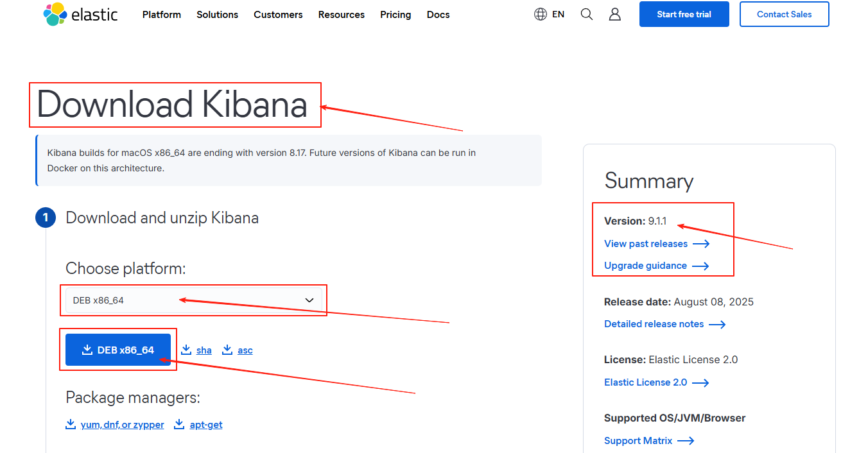This screenshot has height=453, width=868.
Task: Click the arrow next to Support Matrix
Action: (x=686, y=441)
